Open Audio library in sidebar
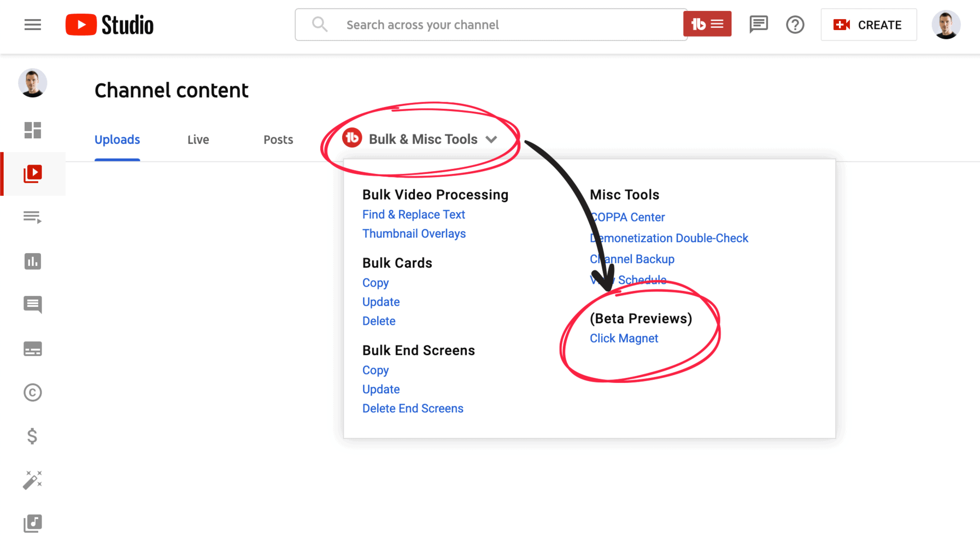The width and height of the screenshot is (980, 560). (x=33, y=523)
